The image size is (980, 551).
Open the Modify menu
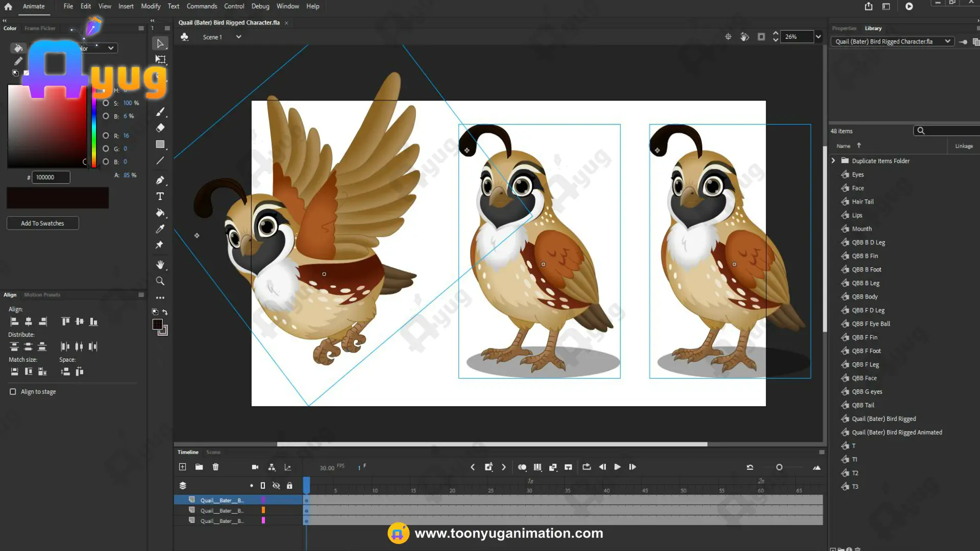click(x=151, y=6)
